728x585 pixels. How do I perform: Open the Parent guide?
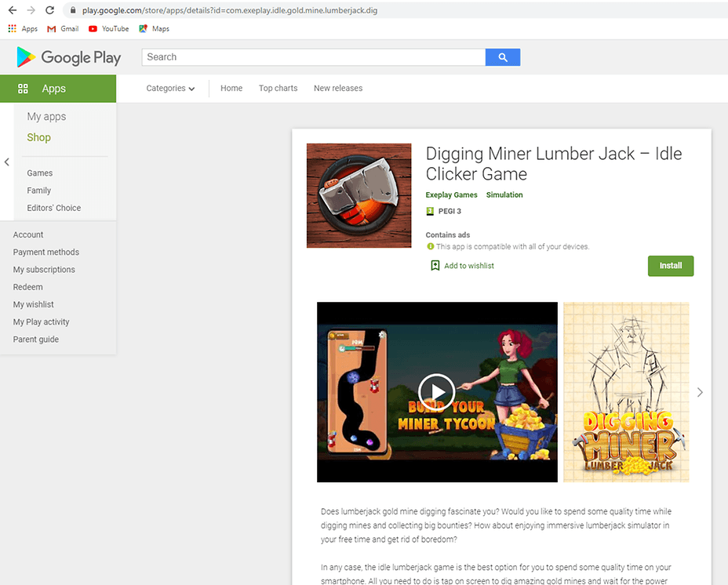(36, 340)
